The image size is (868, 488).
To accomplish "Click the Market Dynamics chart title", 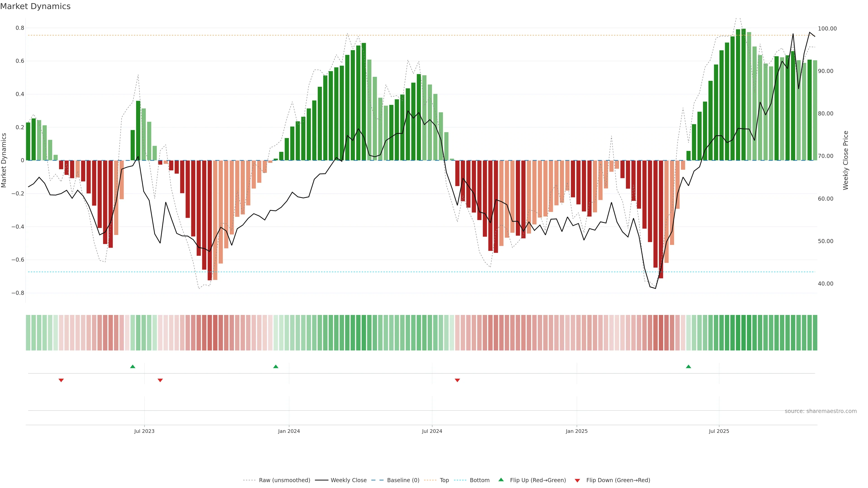I will [35, 6].
